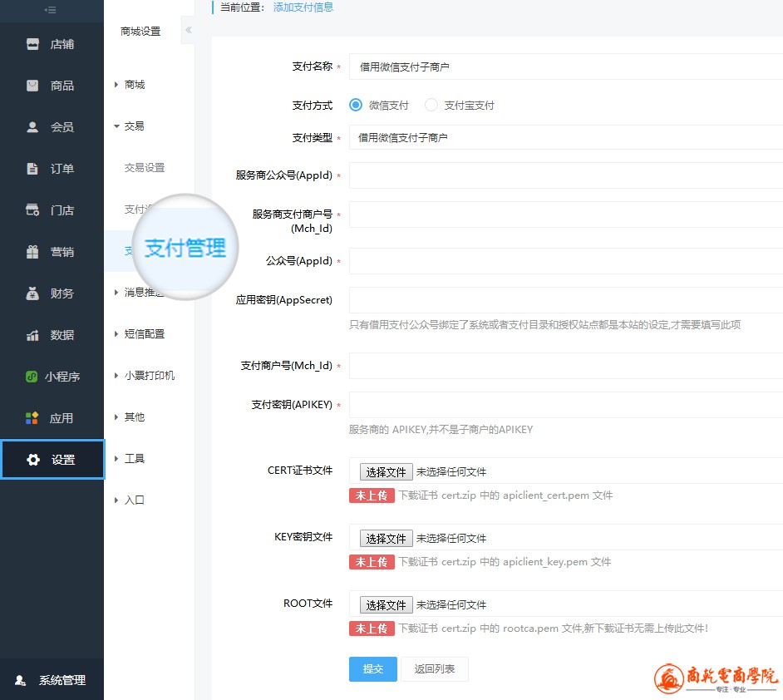The image size is (783, 700).
Task: Open the 数据 chart icon
Action: (32, 335)
